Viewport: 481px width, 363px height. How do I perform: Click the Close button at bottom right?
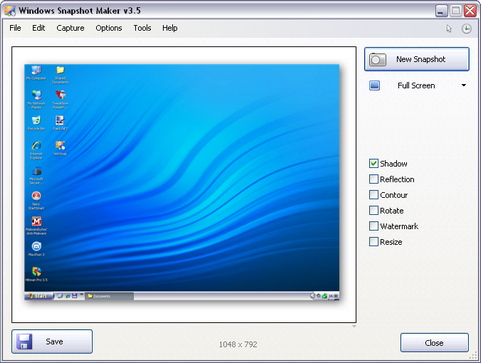[x=434, y=343]
